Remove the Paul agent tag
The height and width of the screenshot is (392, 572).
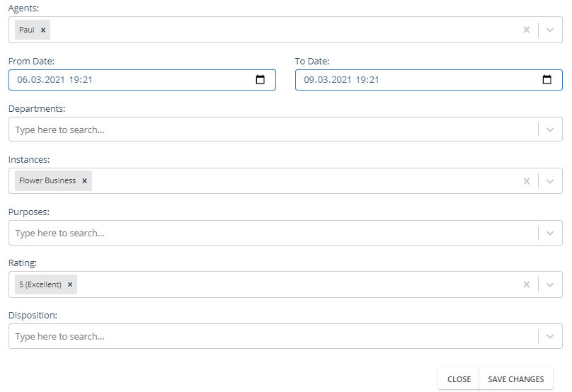(x=43, y=30)
